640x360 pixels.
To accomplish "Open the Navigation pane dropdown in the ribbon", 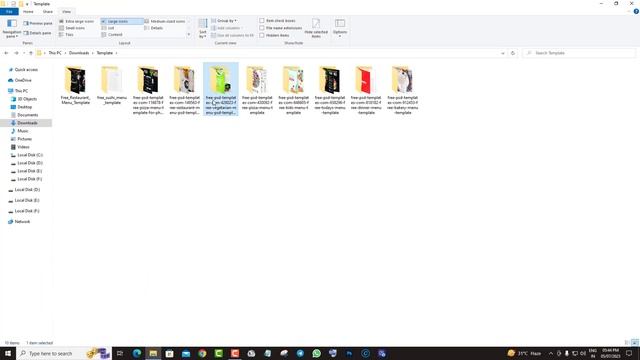I will (x=11, y=28).
